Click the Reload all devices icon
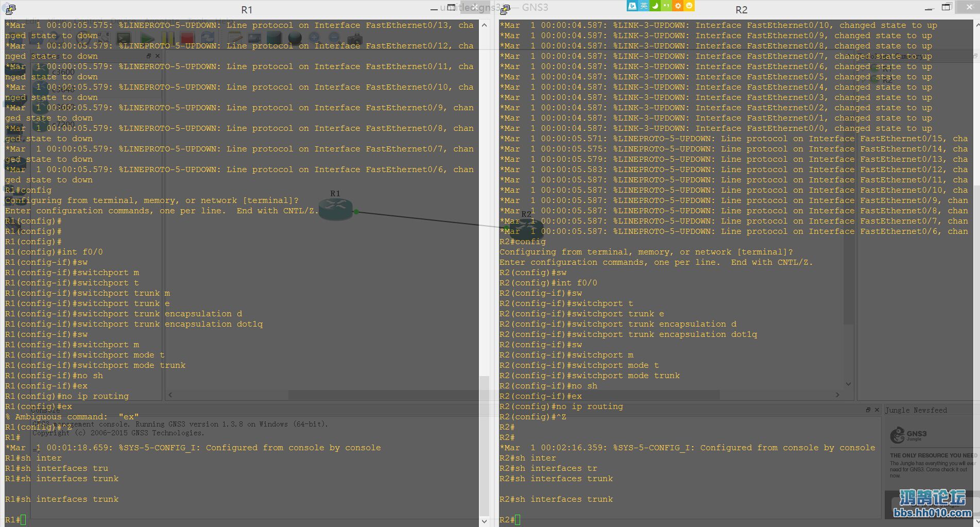 point(208,38)
